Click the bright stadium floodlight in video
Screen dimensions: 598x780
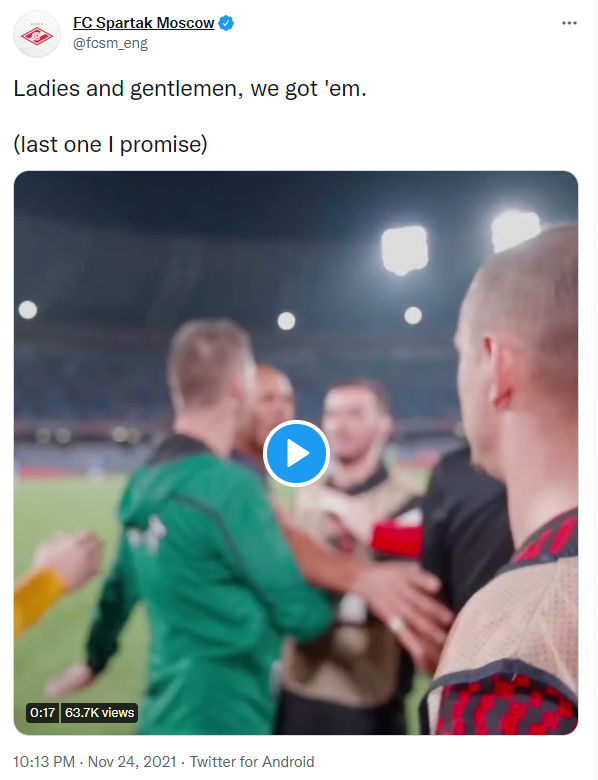pos(404,250)
